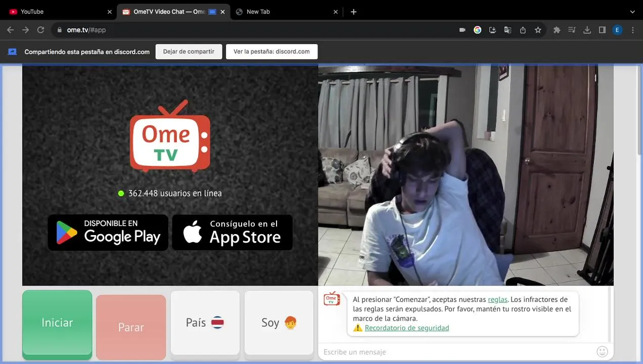The image size is (643, 364).
Task: Close the YouTube tab
Action: pos(110,12)
